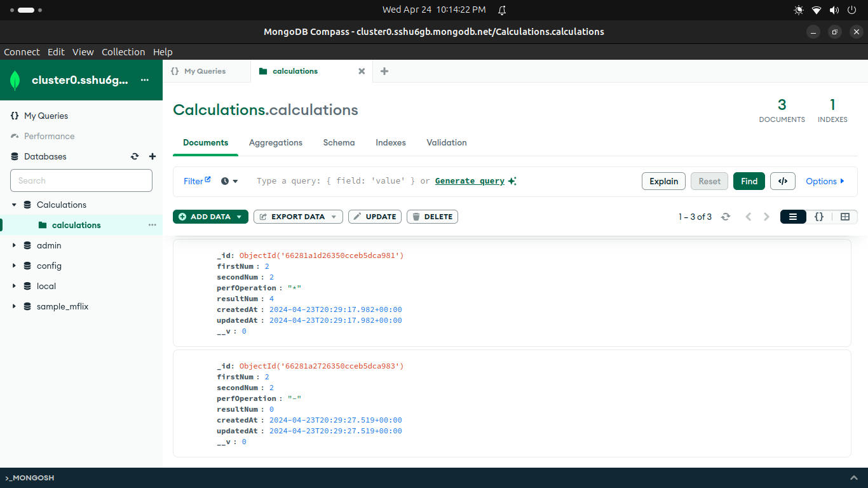This screenshot has width=868, height=488.
Task: Refresh databases list icon
Action: point(135,156)
